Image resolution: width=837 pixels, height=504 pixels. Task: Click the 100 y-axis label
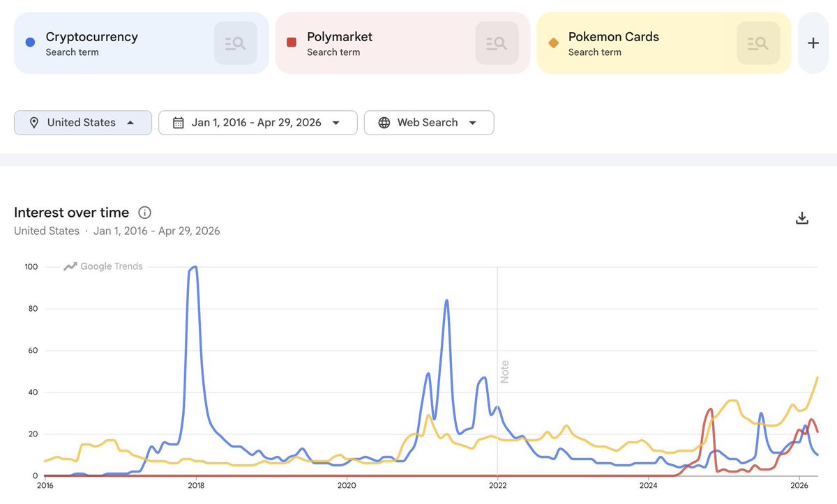(x=31, y=267)
